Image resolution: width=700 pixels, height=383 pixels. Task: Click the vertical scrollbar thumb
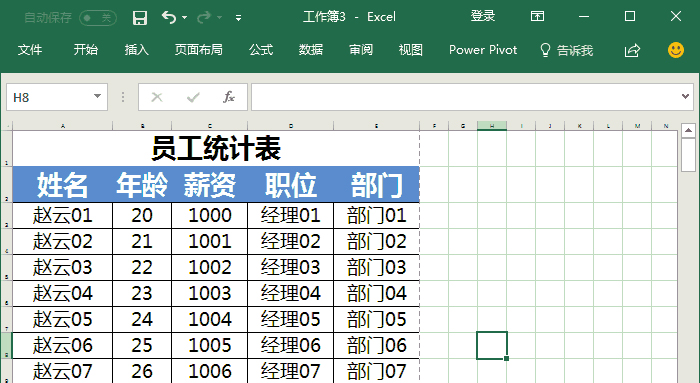688,155
